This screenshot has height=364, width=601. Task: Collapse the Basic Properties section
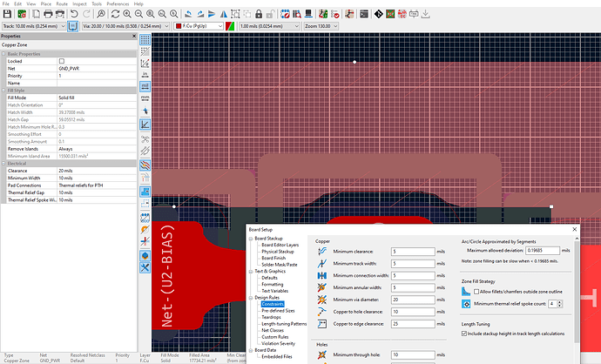3,54
